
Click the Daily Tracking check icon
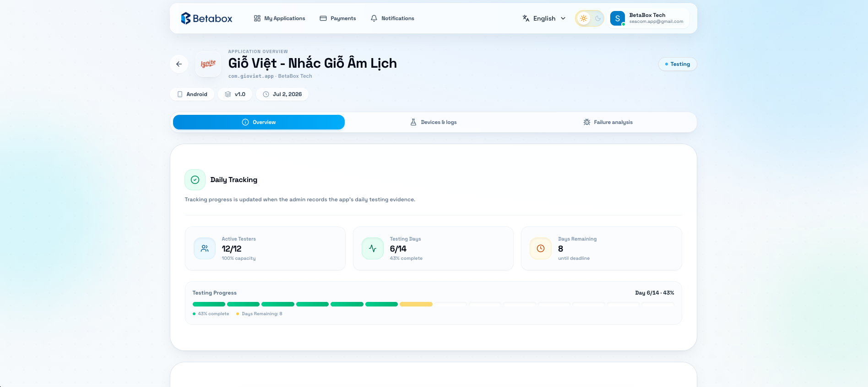click(x=195, y=180)
